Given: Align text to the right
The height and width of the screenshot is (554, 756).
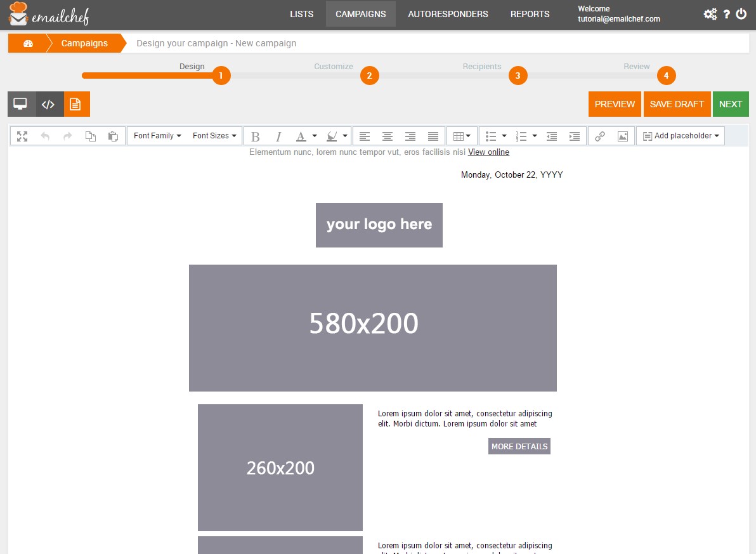Looking at the screenshot, I should 410,136.
